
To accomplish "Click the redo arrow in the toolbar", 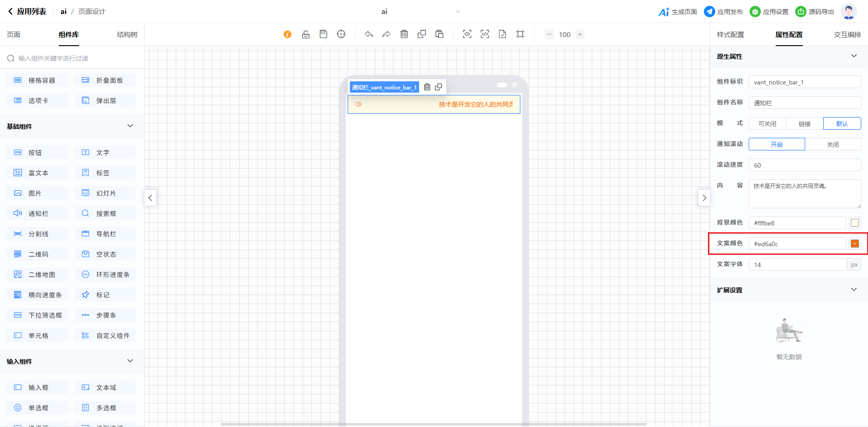I will [x=386, y=34].
